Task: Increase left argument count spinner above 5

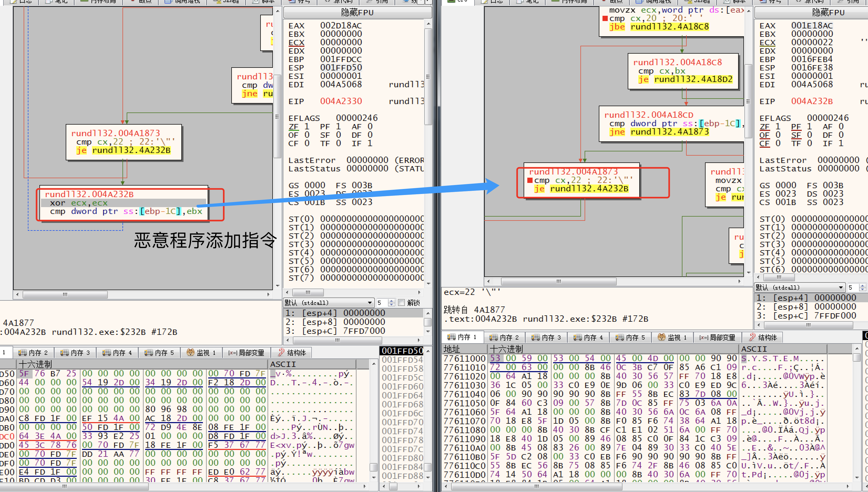Action: pos(392,301)
